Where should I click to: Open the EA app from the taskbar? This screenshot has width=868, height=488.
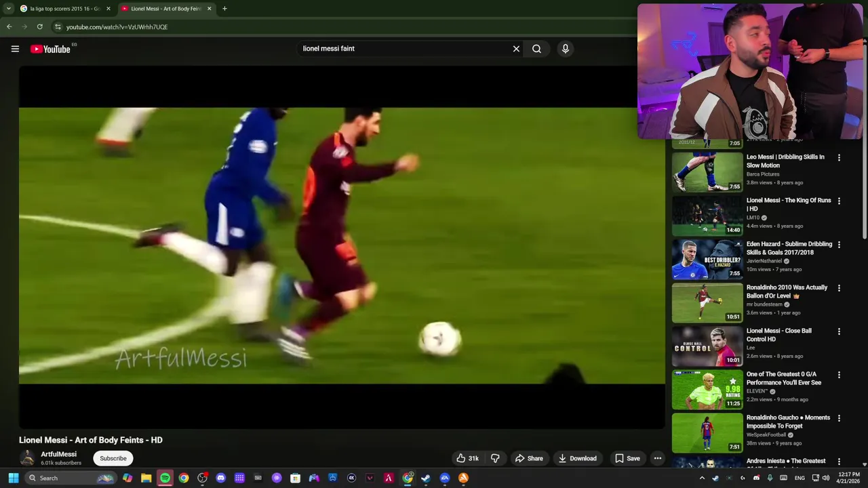[445, 478]
